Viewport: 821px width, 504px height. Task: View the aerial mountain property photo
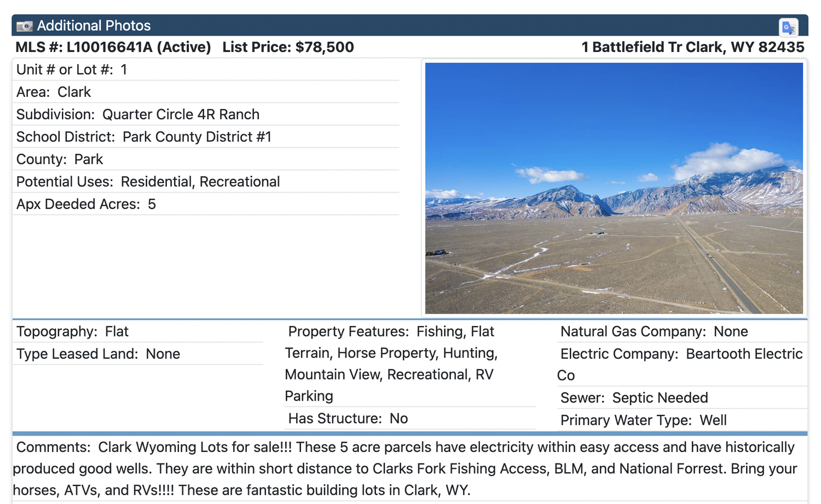[x=614, y=188]
